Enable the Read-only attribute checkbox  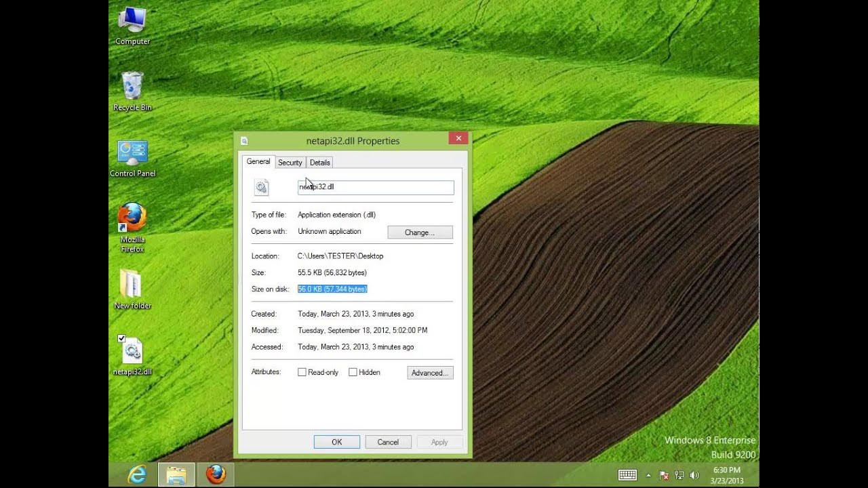click(302, 372)
